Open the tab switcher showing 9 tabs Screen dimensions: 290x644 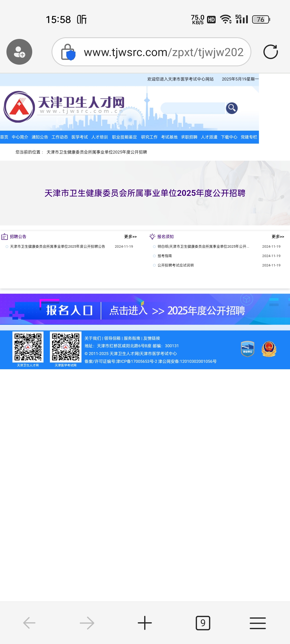pyautogui.click(x=203, y=623)
